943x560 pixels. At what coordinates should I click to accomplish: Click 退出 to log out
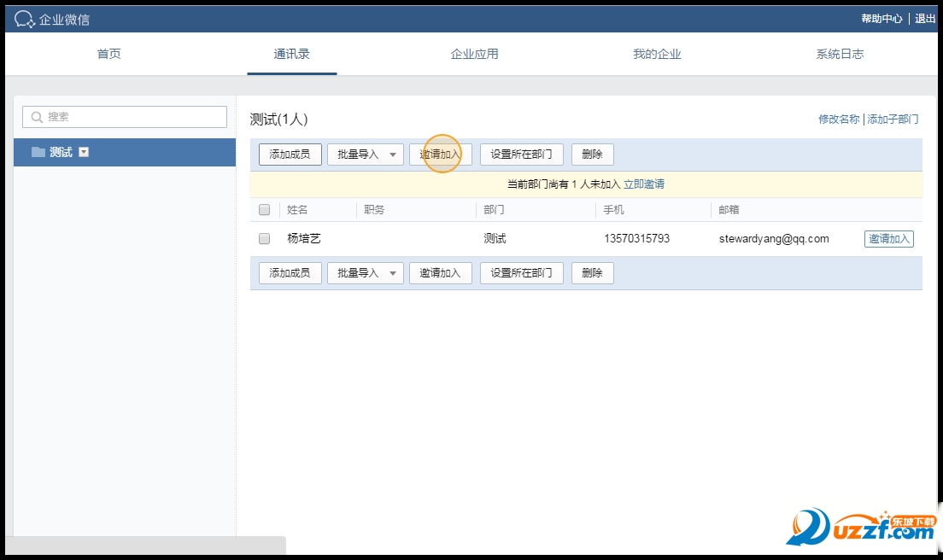click(923, 17)
